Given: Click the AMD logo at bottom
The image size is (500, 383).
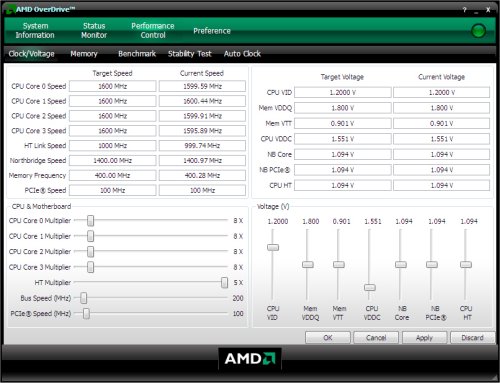Looking at the screenshot, I should coord(250,359).
